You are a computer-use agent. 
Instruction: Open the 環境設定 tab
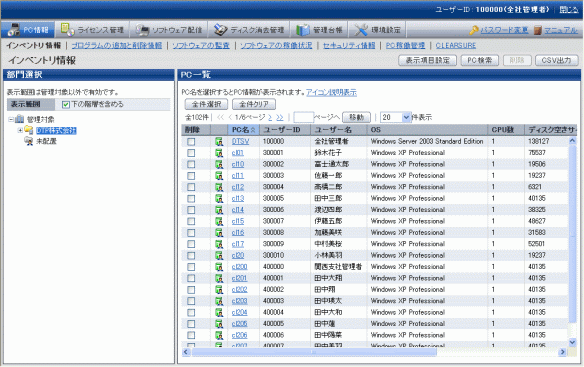(377, 30)
